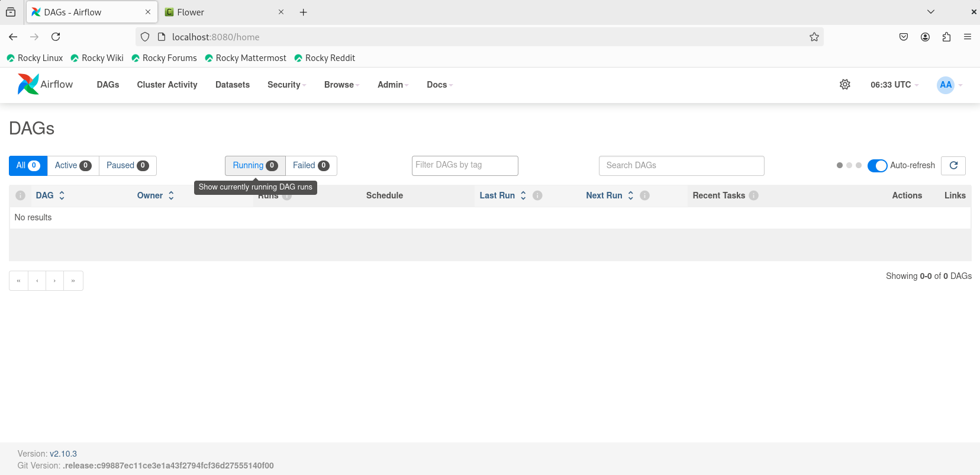The image size is (980, 475).
Task: Open the Firefox View icon on the tab bar
Action: pos(11,12)
